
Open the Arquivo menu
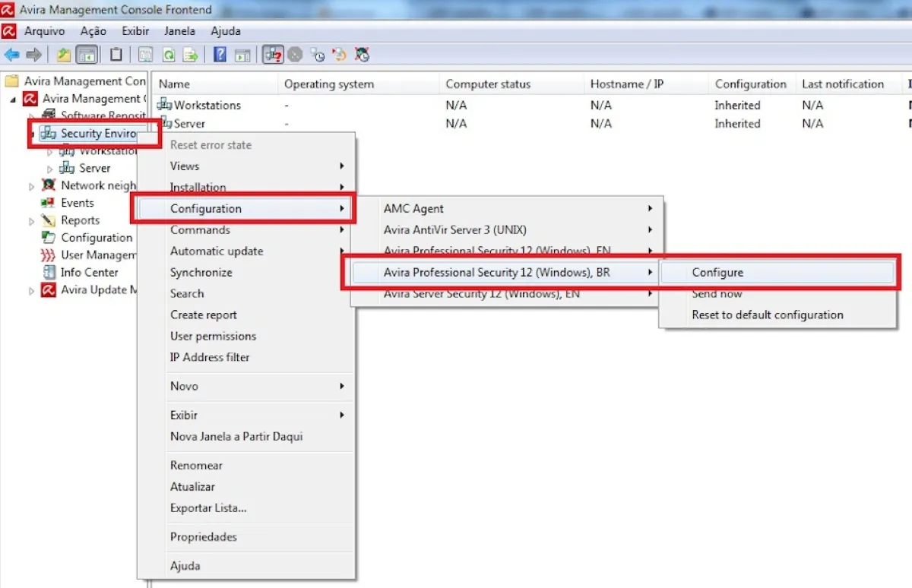45,31
